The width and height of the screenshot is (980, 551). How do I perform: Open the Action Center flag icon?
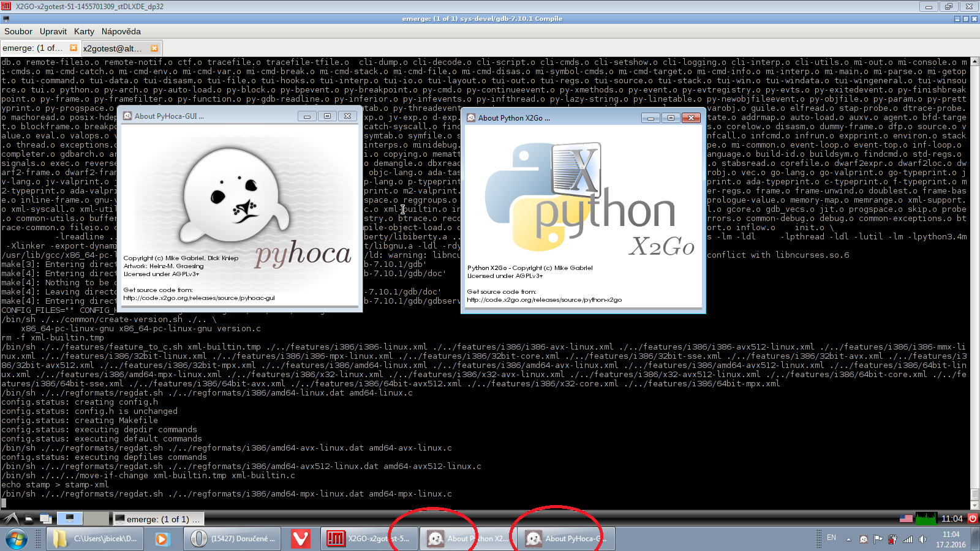pyautogui.click(x=878, y=539)
